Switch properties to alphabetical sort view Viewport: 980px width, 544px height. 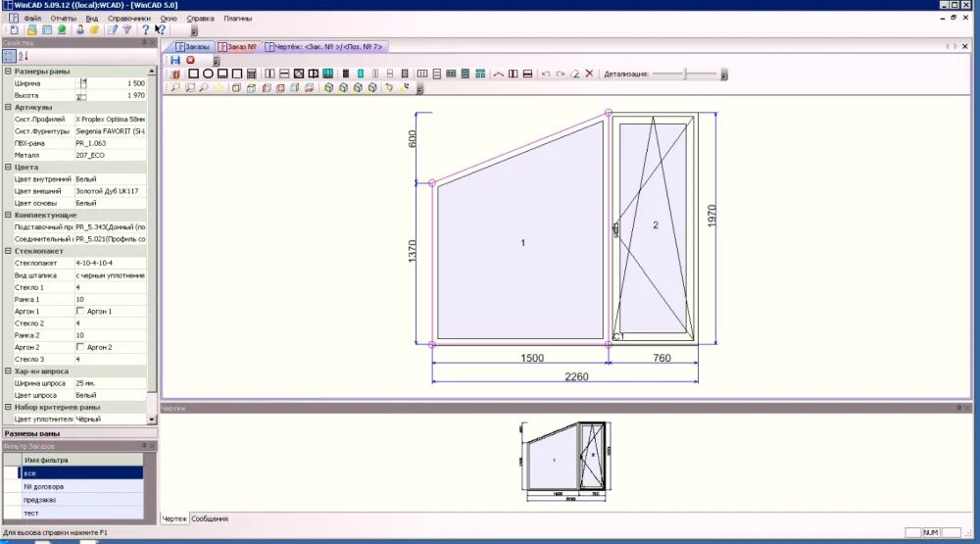click(x=24, y=56)
